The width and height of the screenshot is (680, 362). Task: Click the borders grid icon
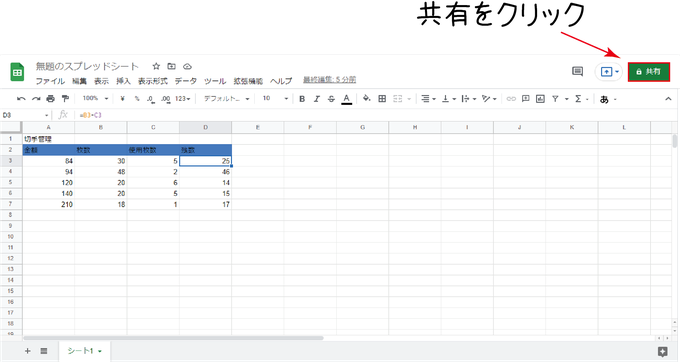tap(382, 99)
